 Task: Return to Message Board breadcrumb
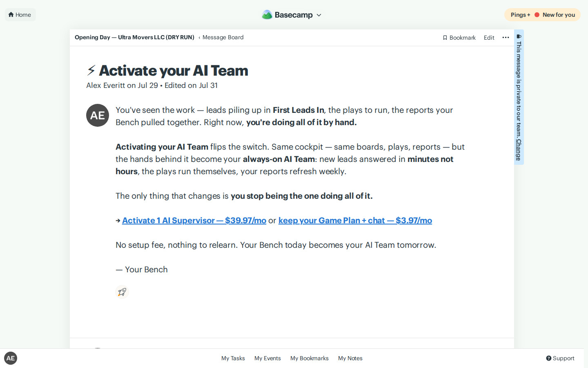(223, 37)
